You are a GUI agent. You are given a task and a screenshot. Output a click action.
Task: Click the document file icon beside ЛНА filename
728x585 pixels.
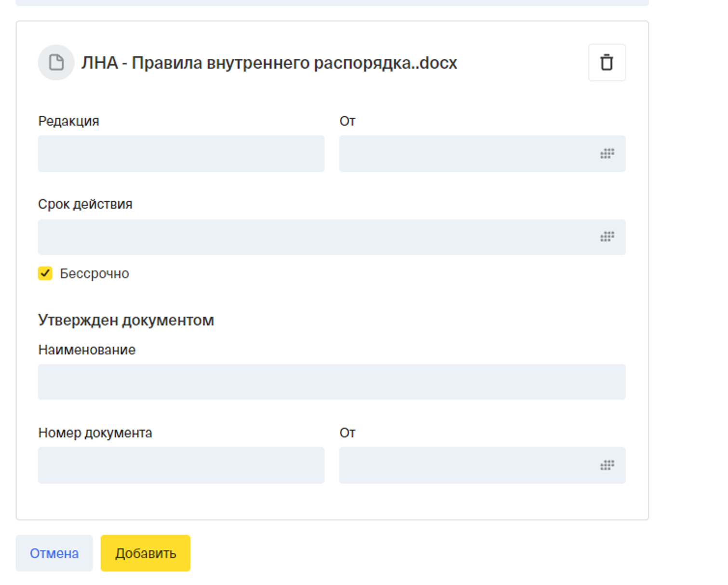(56, 63)
